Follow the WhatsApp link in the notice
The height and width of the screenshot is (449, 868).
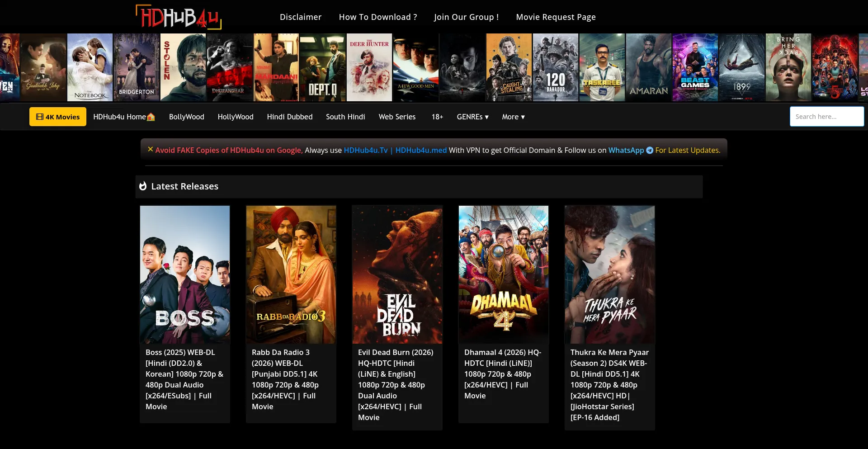pos(626,150)
